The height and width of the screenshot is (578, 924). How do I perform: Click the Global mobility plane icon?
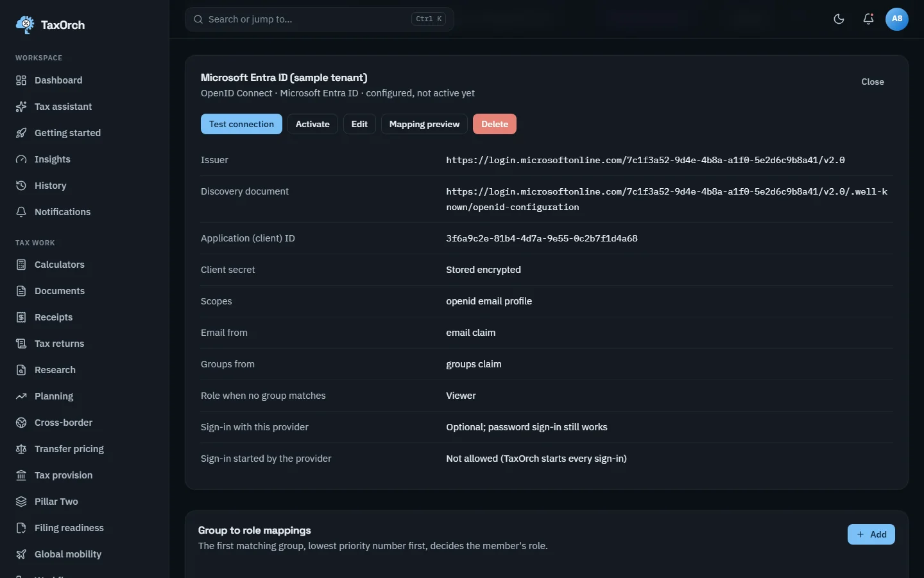[x=21, y=554]
